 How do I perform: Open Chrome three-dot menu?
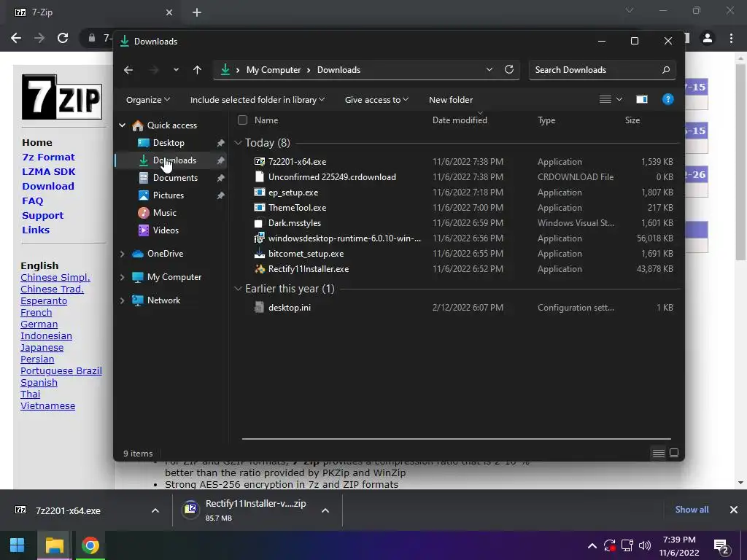coord(731,38)
